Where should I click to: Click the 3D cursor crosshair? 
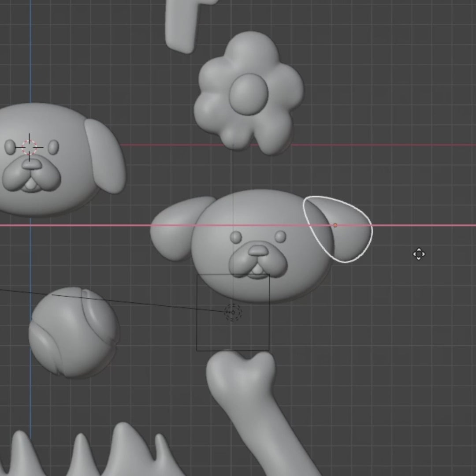[x=29, y=147]
